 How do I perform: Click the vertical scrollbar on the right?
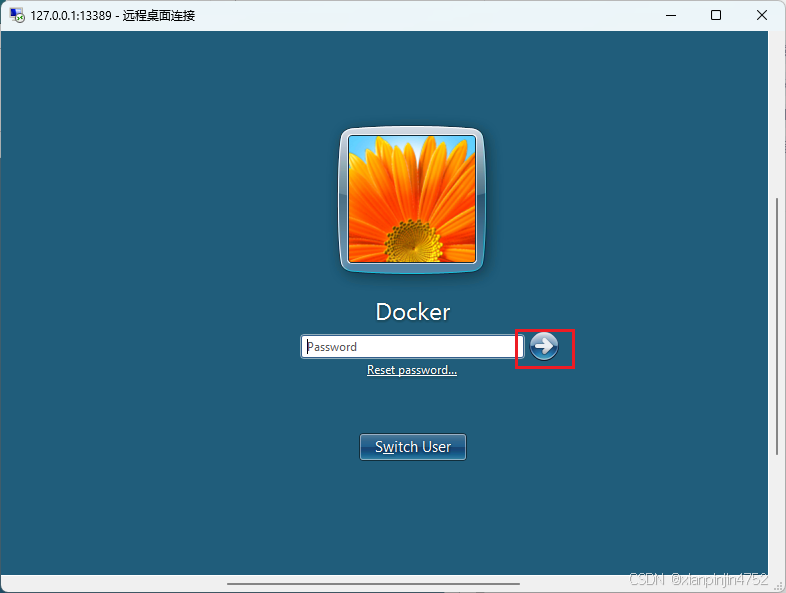point(777,326)
